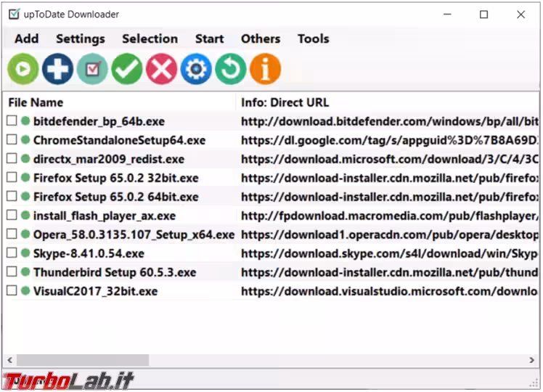Click the green checkmark icon
543x392 pixels.
(x=127, y=69)
